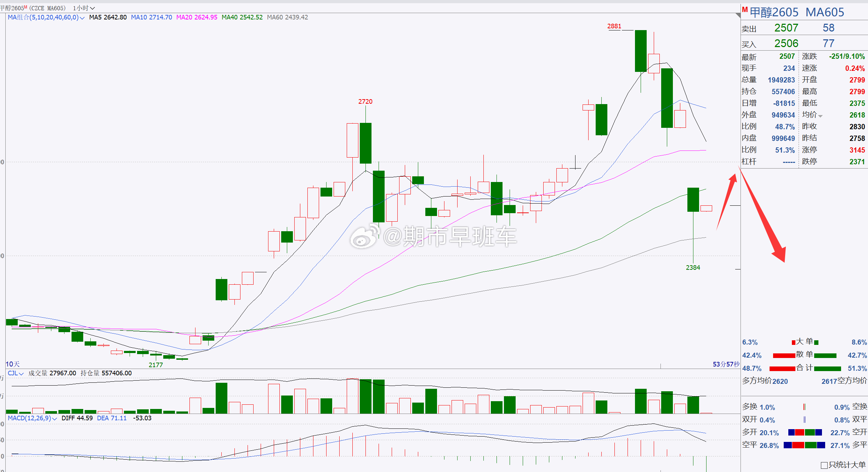This screenshot has width=868, height=472.
Task: Click the green 大单 legend square
Action: click(816, 342)
